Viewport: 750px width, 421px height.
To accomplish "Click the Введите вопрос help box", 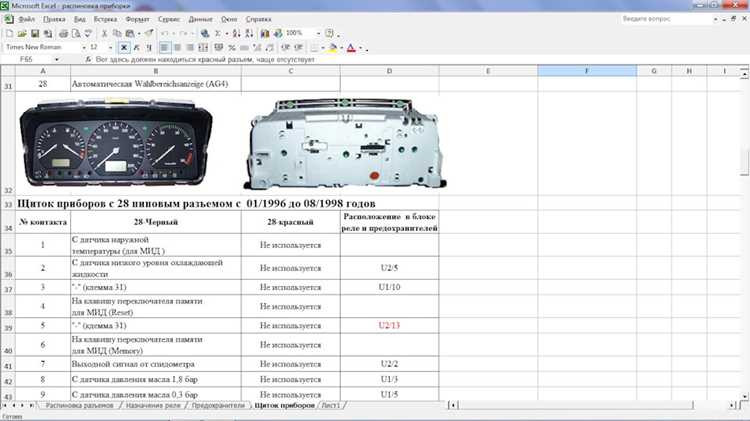I will coord(665,19).
